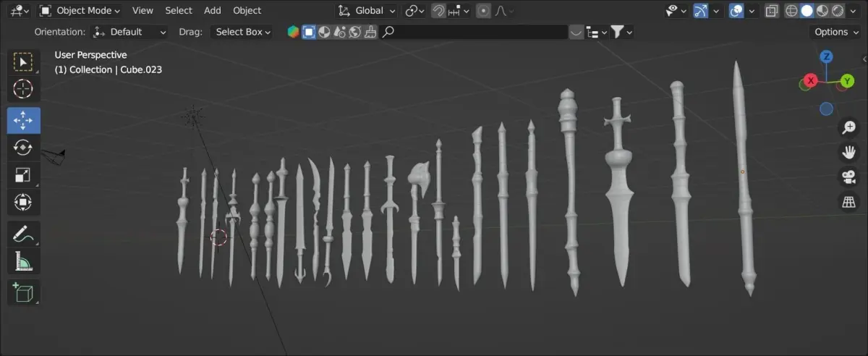
Task: Switch perspective/orthographic with the grid icon
Action: (x=848, y=202)
